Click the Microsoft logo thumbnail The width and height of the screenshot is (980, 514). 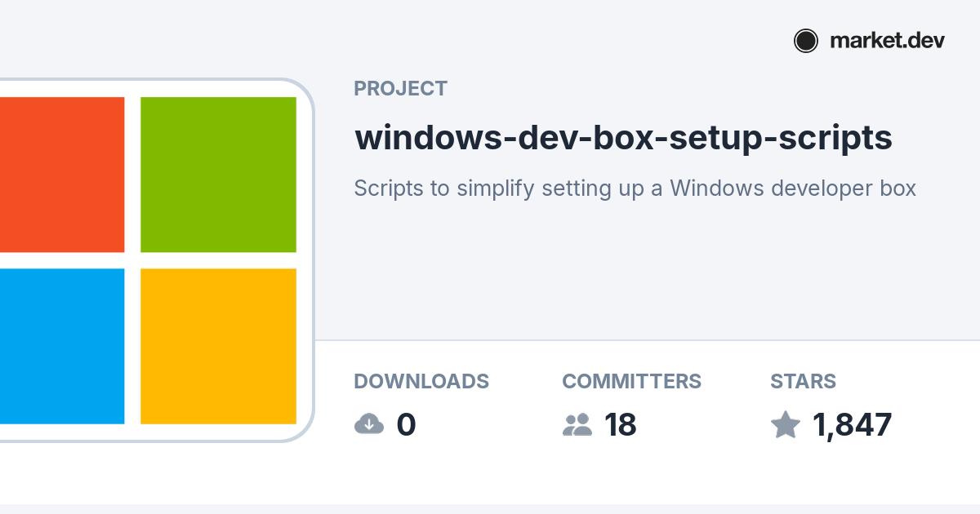click(x=156, y=260)
